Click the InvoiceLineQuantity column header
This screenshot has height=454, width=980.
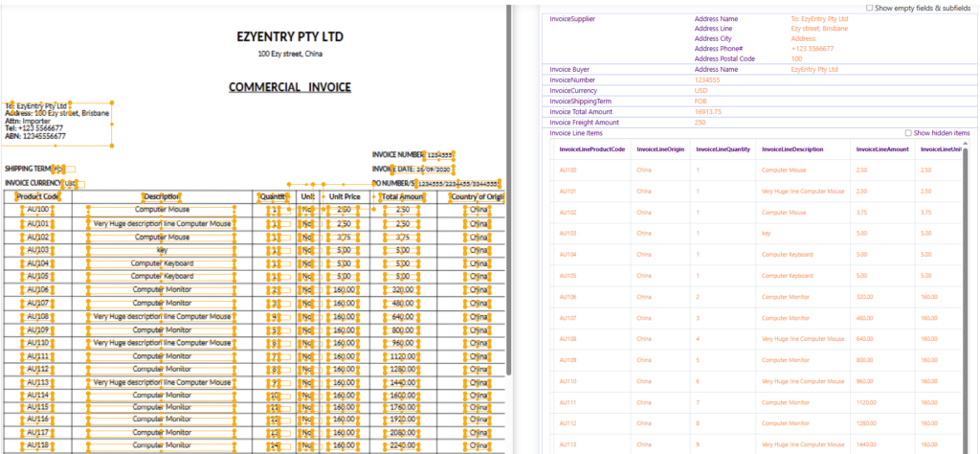click(x=723, y=150)
